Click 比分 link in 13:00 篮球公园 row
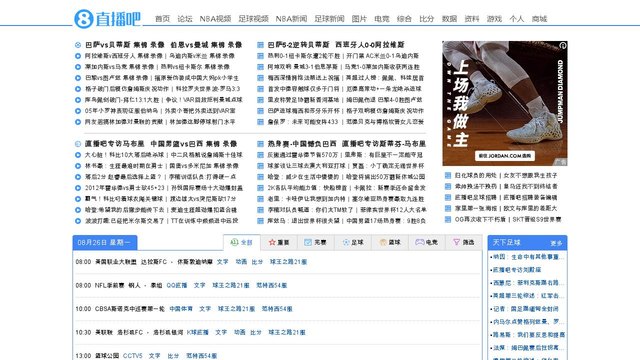This screenshot has width=640, height=360. pyautogui.click(x=173, y=356)
